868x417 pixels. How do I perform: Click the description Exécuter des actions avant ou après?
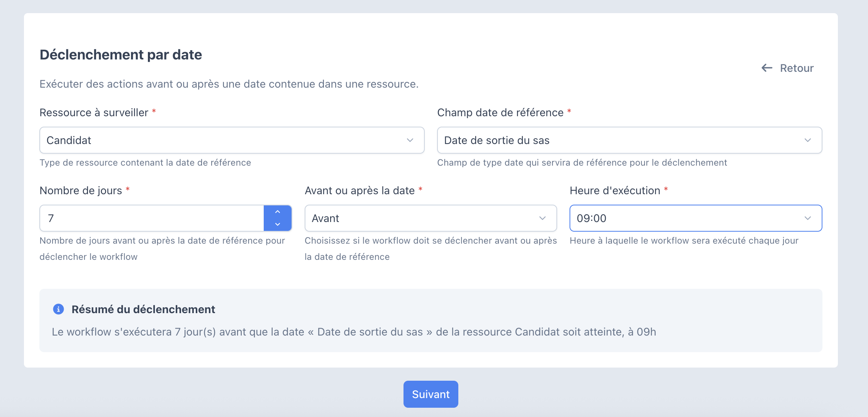tap(229, 84)
